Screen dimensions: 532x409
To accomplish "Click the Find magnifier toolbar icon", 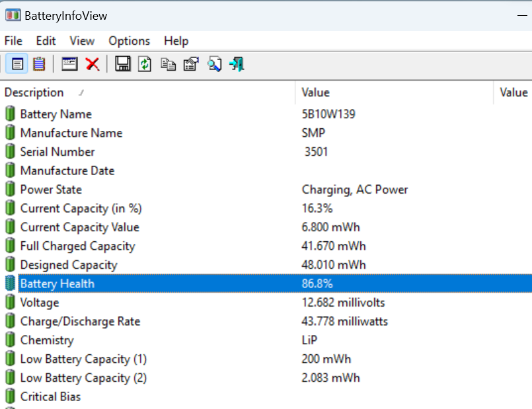I will click(x=214, y=63).
